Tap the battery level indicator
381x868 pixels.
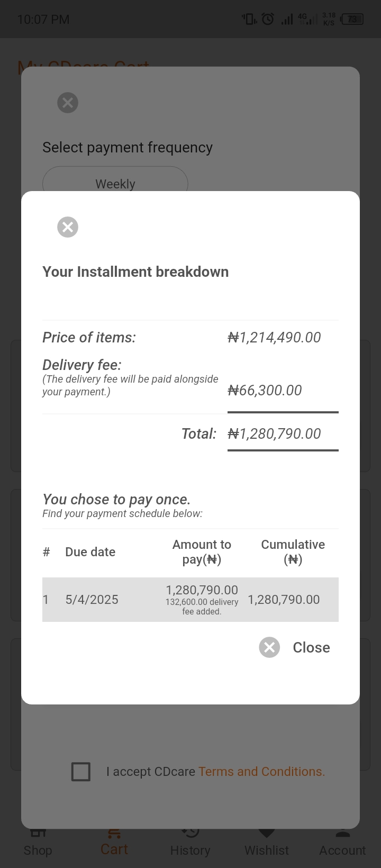pyautogui.click(x=352, y=20)
